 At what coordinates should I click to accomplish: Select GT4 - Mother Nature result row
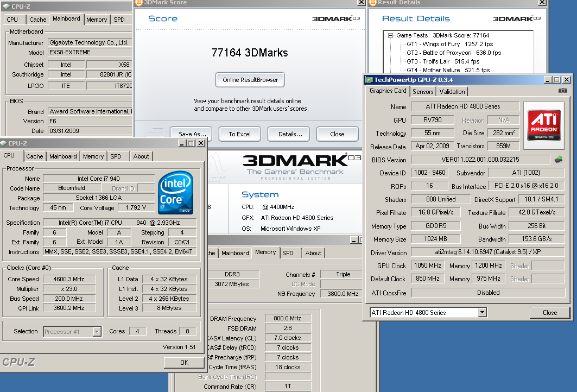[x=448, y=70]
